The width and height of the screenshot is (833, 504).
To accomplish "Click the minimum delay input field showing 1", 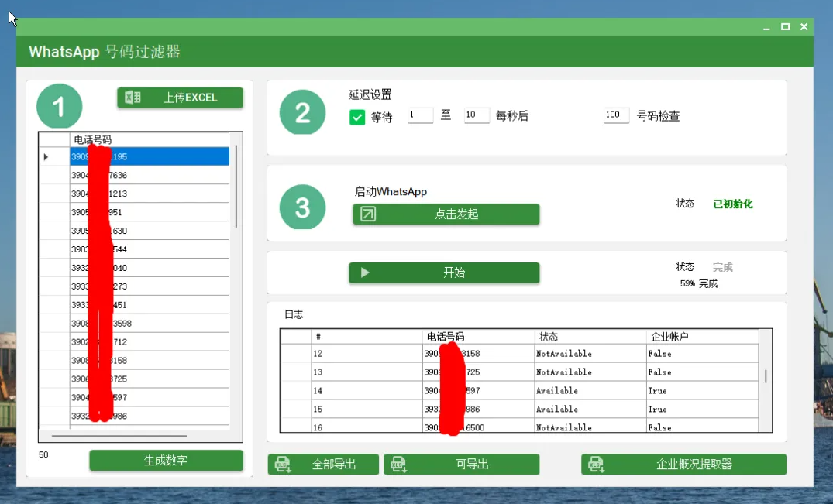I will pyautogui.click(x=420, y=115).
